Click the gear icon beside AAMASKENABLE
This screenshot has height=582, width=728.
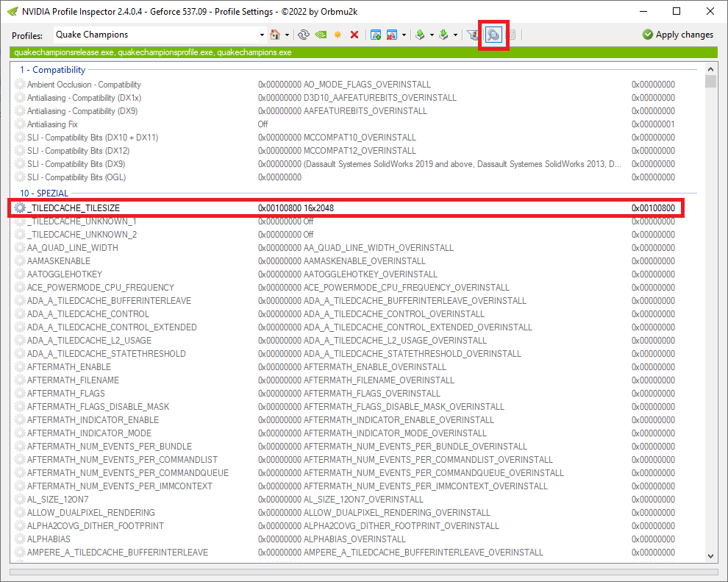[20, 261]
